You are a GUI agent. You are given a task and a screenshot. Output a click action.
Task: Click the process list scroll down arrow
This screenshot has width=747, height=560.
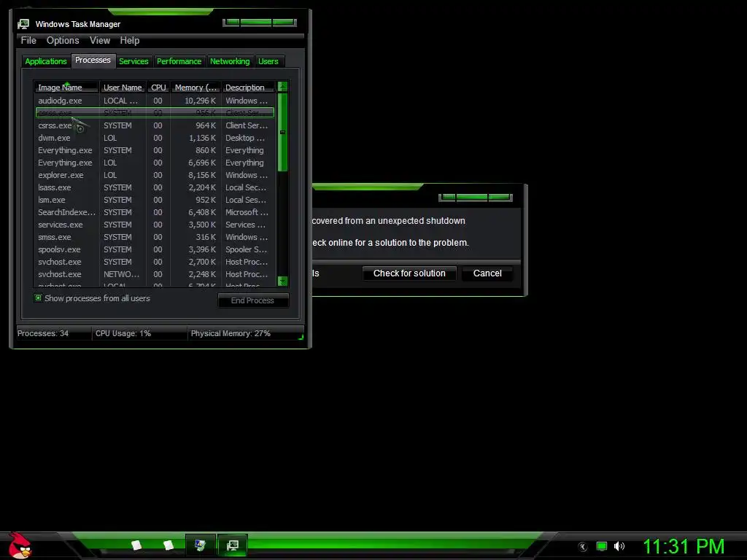coord(282,281)
